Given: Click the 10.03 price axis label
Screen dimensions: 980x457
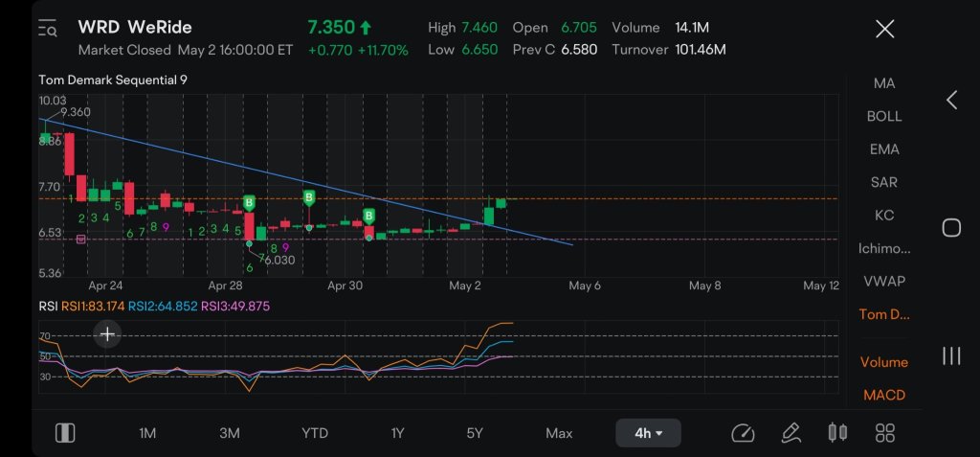Looking at the screenshot, I should 53,101.
